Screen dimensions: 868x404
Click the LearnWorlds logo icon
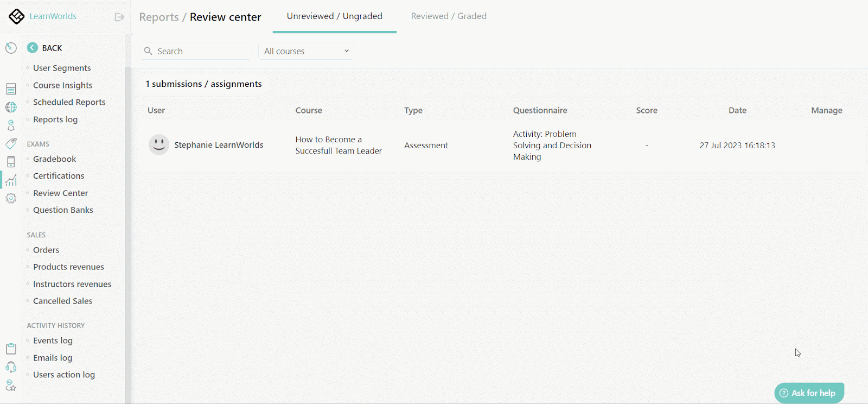tap(16, 16)
